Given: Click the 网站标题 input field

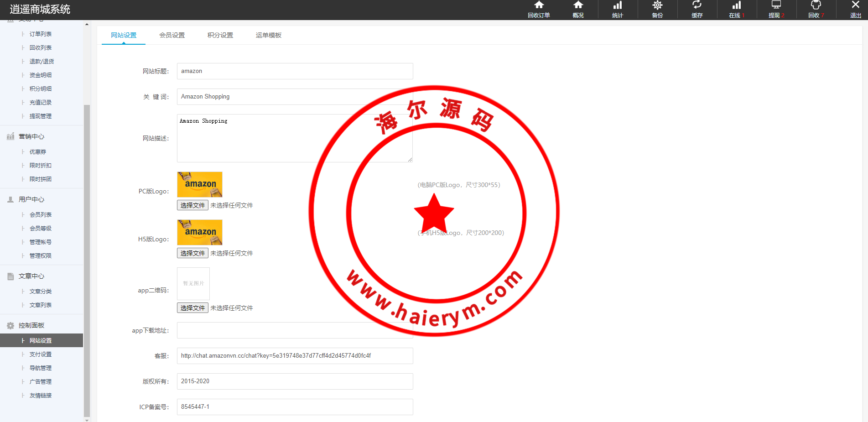Looking at the screenshot, I should [295, 71].
